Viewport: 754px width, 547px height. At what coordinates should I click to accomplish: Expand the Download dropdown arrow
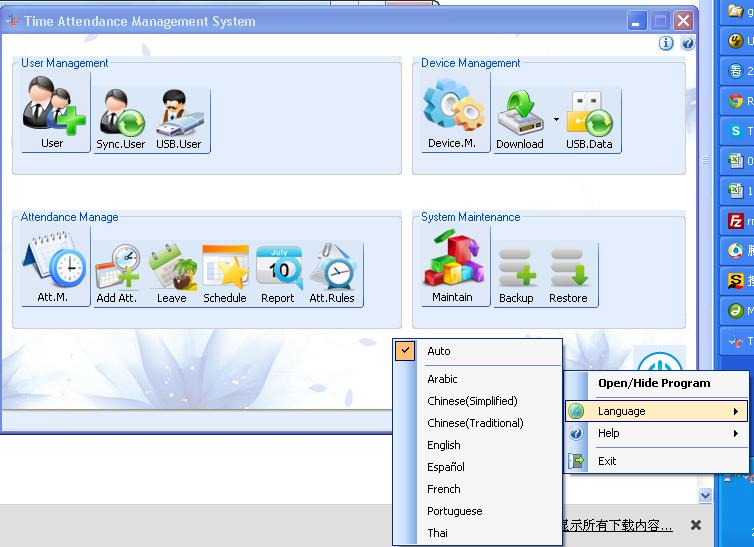[556, 119]
